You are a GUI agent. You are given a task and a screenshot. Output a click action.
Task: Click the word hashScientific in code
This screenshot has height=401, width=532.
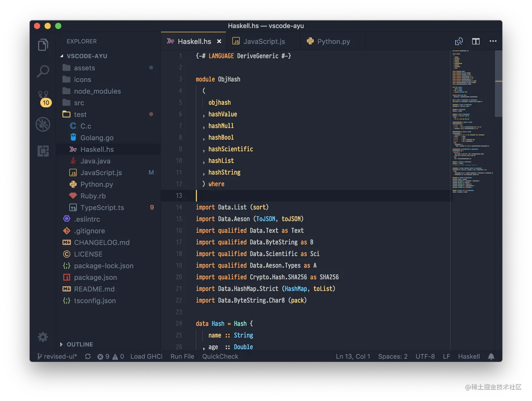(x=230, y=149)
